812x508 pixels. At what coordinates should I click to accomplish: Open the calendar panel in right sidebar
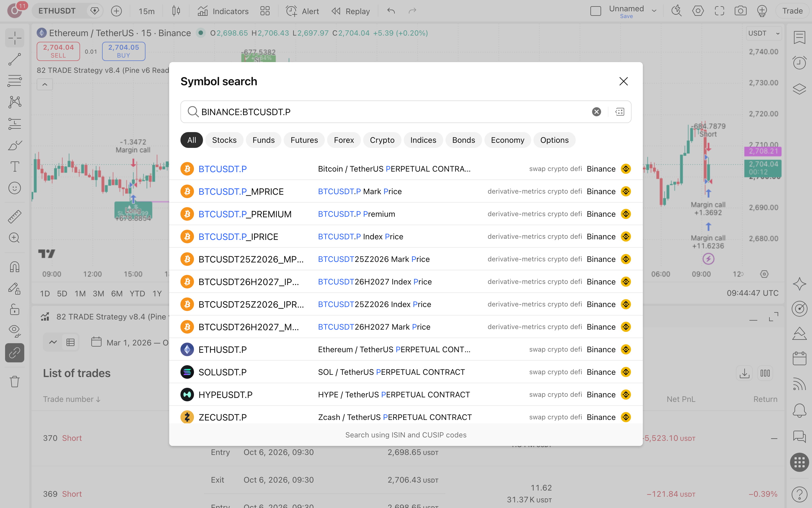(x=800, y=358)
